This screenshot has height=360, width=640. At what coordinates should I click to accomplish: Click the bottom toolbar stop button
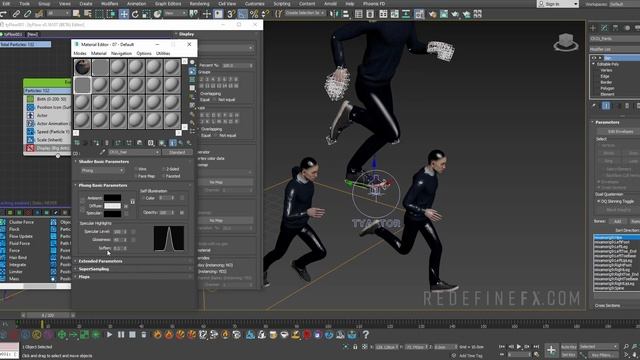pyautogui.click(x=132, y=335)
